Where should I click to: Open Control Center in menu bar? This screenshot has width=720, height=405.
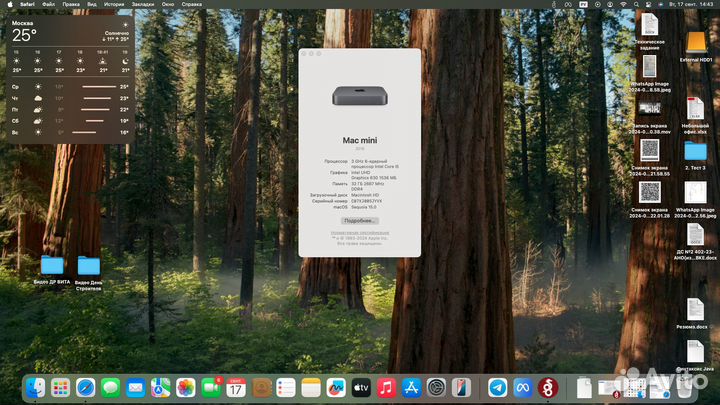coord(648,4)
